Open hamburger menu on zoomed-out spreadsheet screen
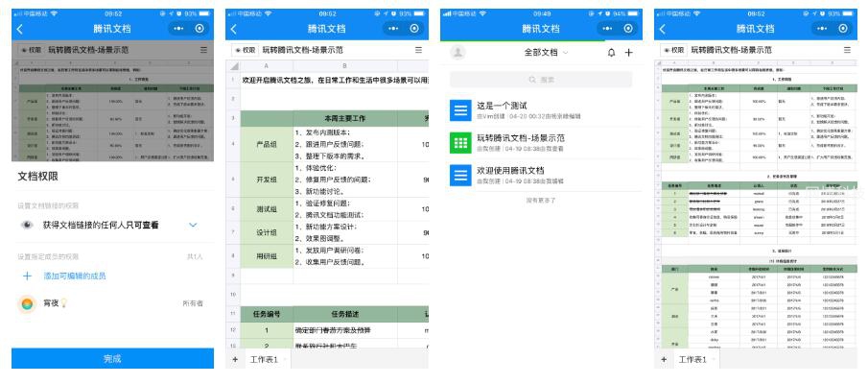This screenshot has width=868, height=384. (847, 50)
